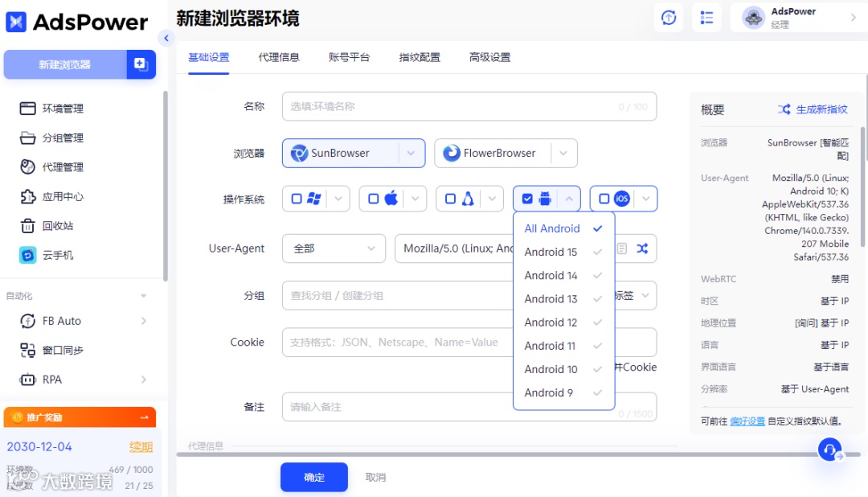Collapse the sidebar with the arrow button
This screenshot has width=868, height=497.
(x=166, y=38)
